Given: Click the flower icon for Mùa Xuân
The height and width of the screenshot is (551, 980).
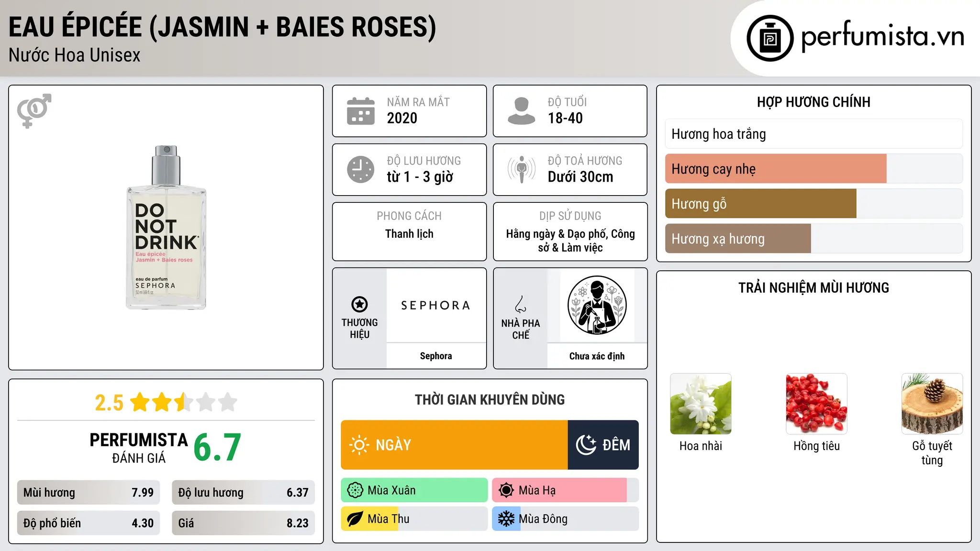Looking at the screenshot, I should pos(355,490).
